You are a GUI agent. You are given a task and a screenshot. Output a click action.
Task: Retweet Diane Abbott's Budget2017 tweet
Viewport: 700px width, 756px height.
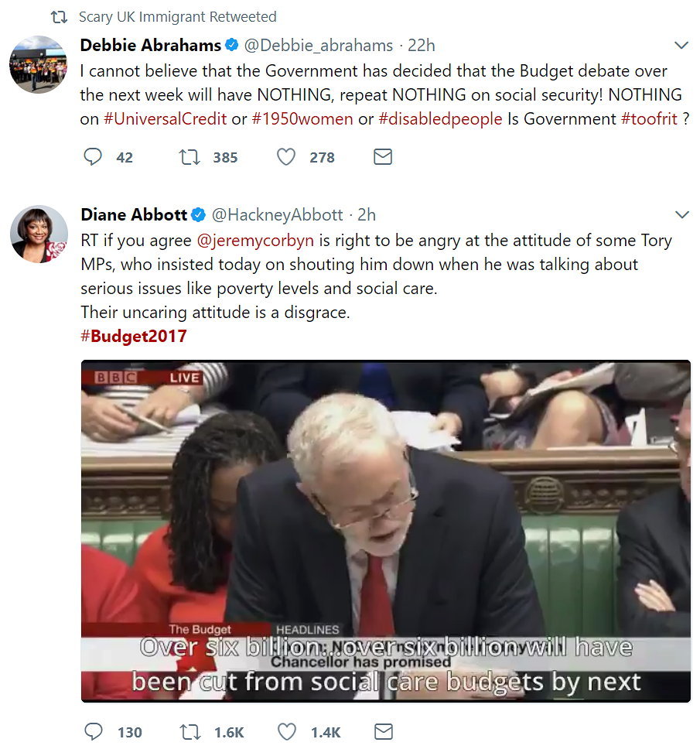(x=190, y=732)
